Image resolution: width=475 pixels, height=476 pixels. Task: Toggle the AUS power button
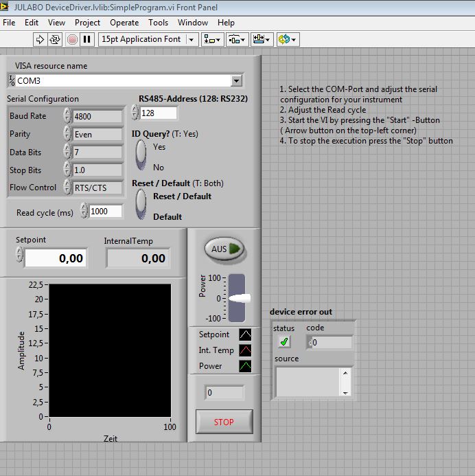point(224,249)
